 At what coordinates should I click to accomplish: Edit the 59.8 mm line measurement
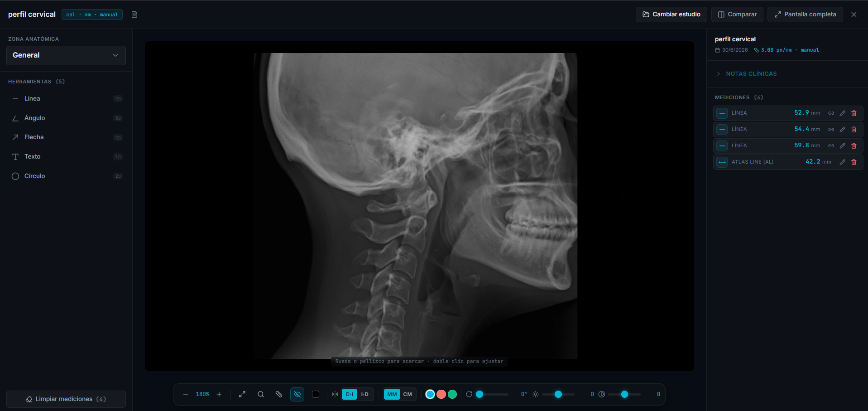tap(843, 146)
